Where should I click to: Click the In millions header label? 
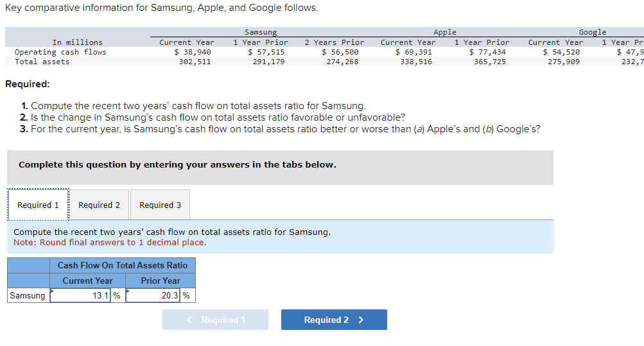click(78, 42)
